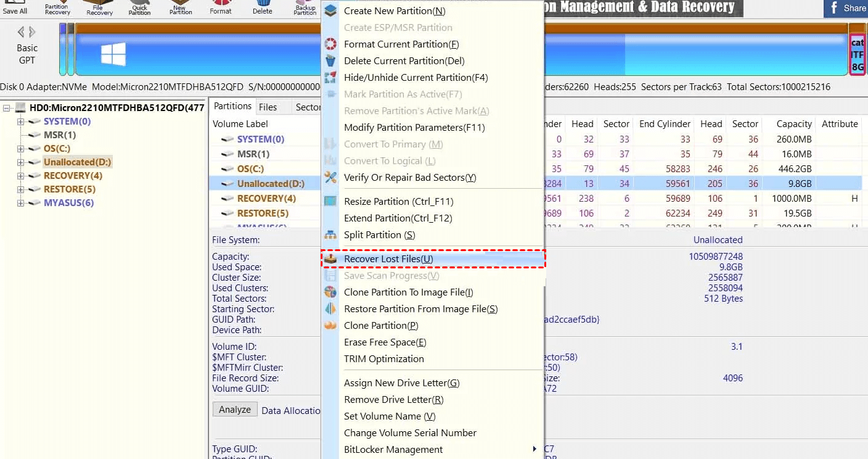Expand the OS(C:) tree node
Image resolution: width=868 pixels, height=459 pixels.
pos(20,149)
